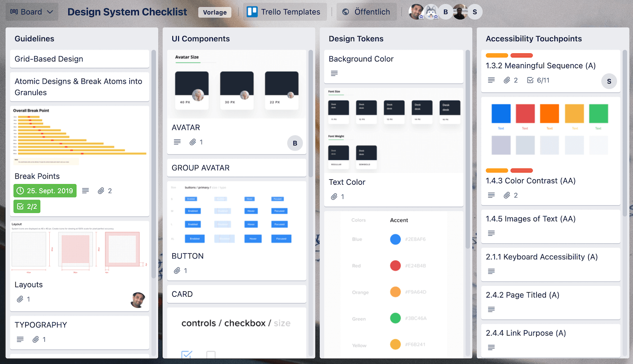The height and width of the screenshot is (364, 633).
Task: Click the 2/2 checklist badge on Break Points
Action: (x=27, y=206)
